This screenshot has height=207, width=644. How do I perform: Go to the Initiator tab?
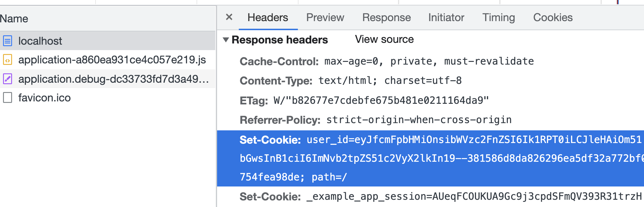(x=446, y=18)
